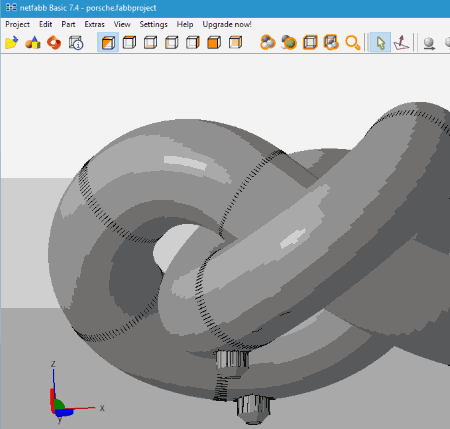Click the zoom to all parts icon
The width and height of the screenshot is (450, 429).
point(268,42)
